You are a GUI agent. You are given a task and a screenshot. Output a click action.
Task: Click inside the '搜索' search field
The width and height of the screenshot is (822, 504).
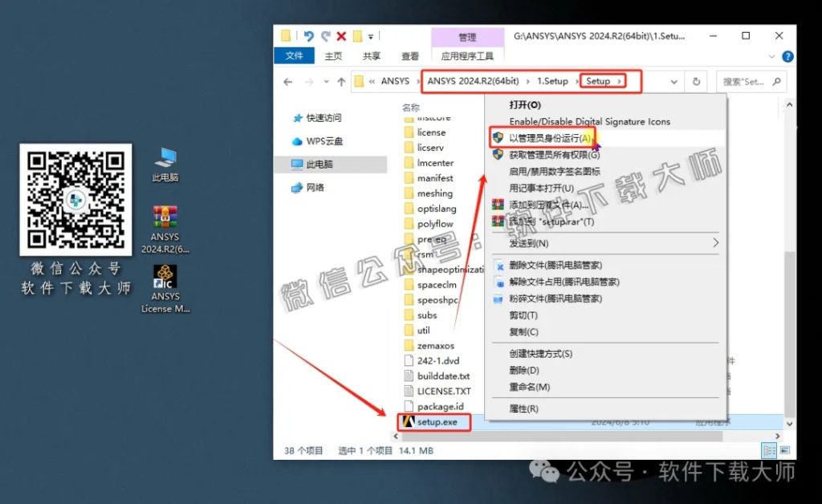(x=745, y=81)
